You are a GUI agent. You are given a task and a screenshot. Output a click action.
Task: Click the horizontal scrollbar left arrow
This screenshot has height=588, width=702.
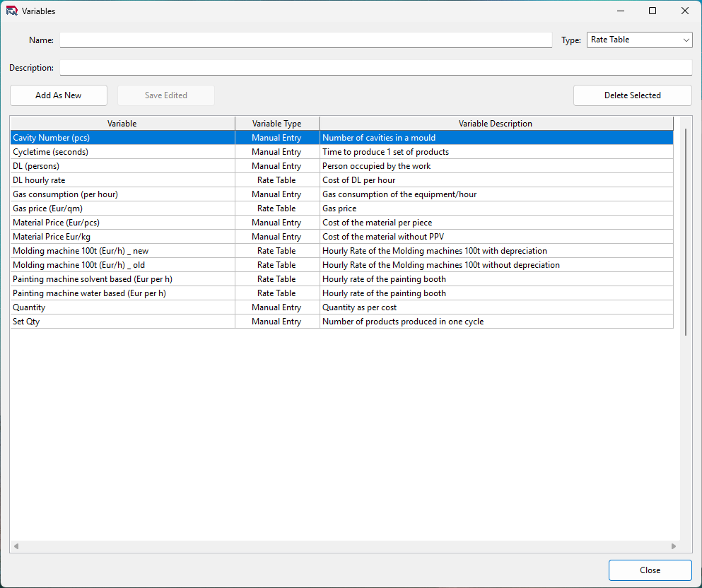(x=16, y=546)
